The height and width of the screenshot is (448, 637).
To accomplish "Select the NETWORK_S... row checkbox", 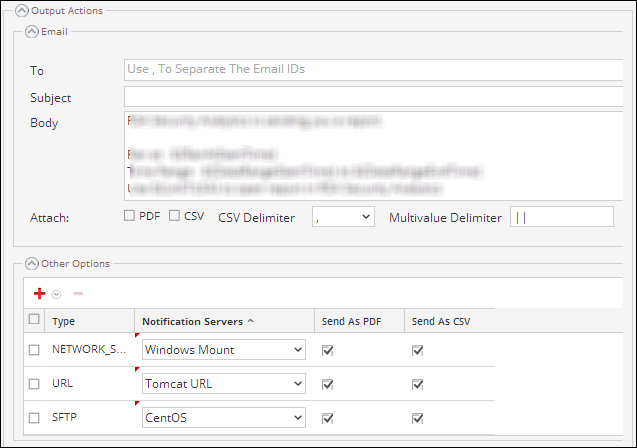I will 34,350.
